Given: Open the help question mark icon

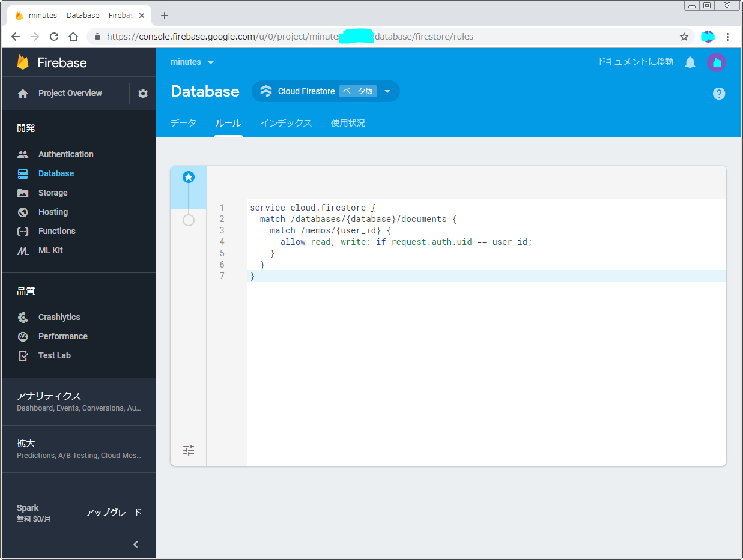Looking at the screenshot, I should (718, 94).
